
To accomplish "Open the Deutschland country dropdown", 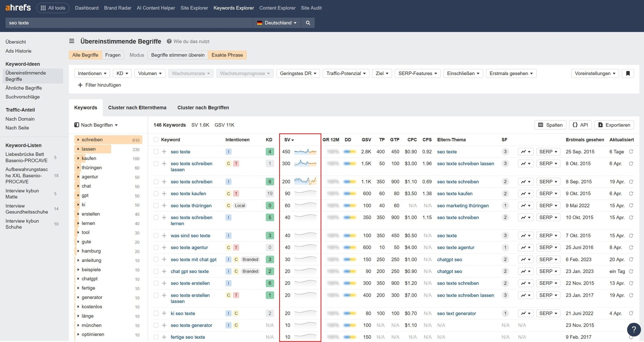I will point(277,23).
